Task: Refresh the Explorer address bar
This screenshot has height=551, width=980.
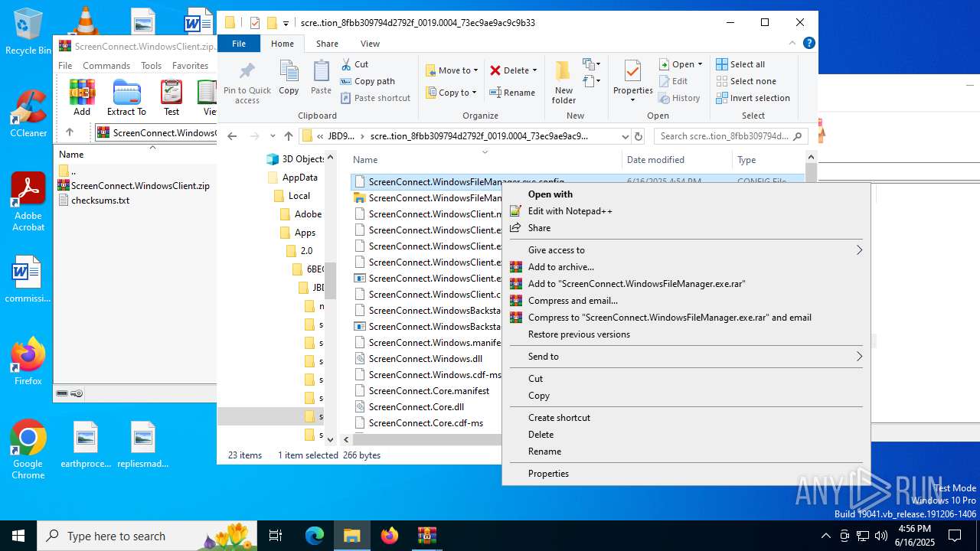Action: [x=639, y=136]
